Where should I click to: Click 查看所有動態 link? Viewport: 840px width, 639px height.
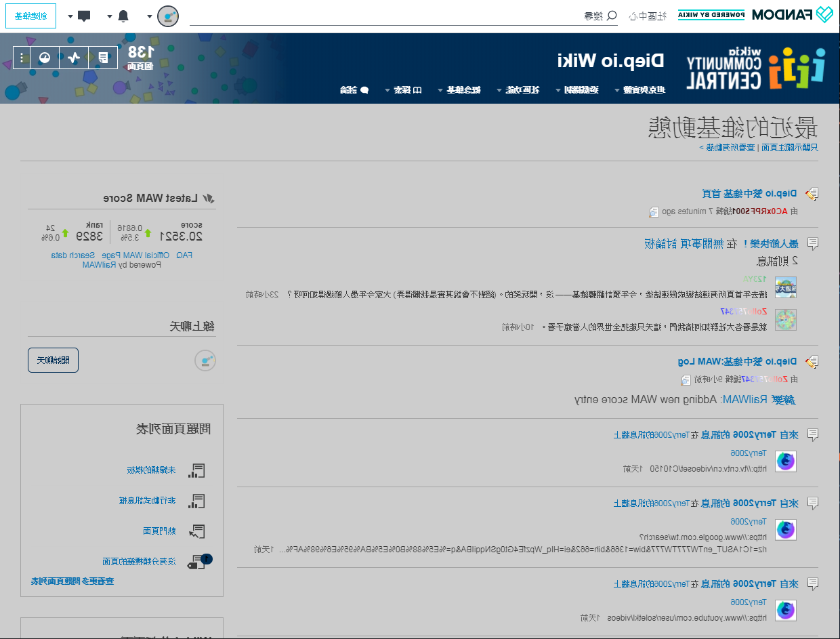(730, 146)
